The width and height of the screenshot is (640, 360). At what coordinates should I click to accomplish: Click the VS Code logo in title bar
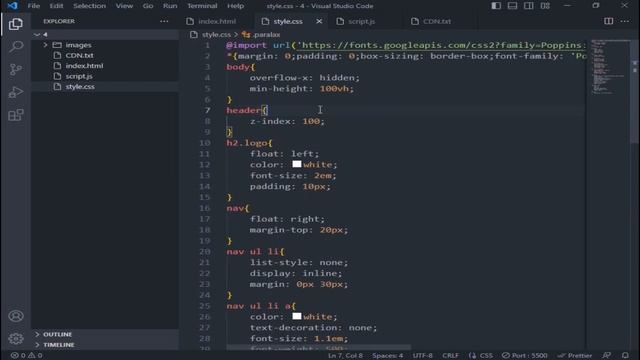click(x=13, y=6)
